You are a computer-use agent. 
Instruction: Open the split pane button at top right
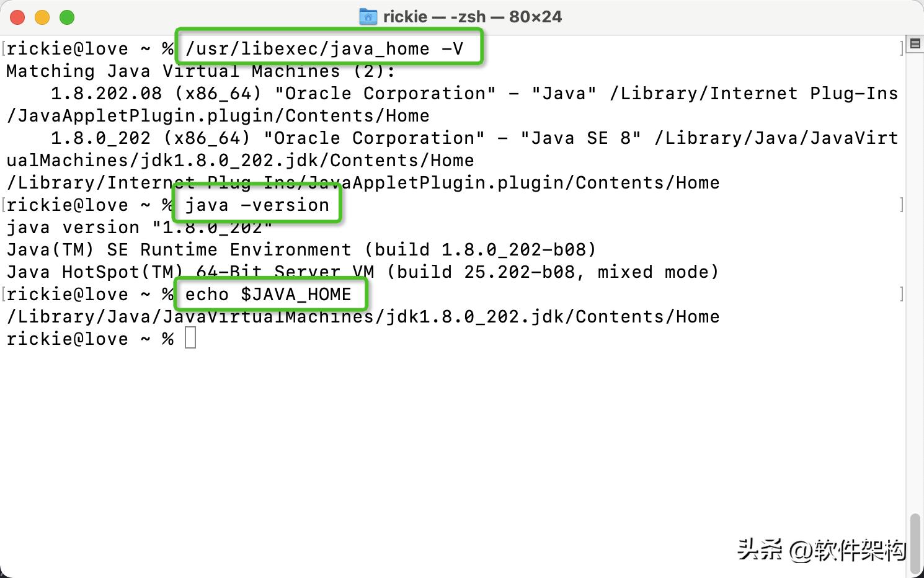tap(914, 43)
